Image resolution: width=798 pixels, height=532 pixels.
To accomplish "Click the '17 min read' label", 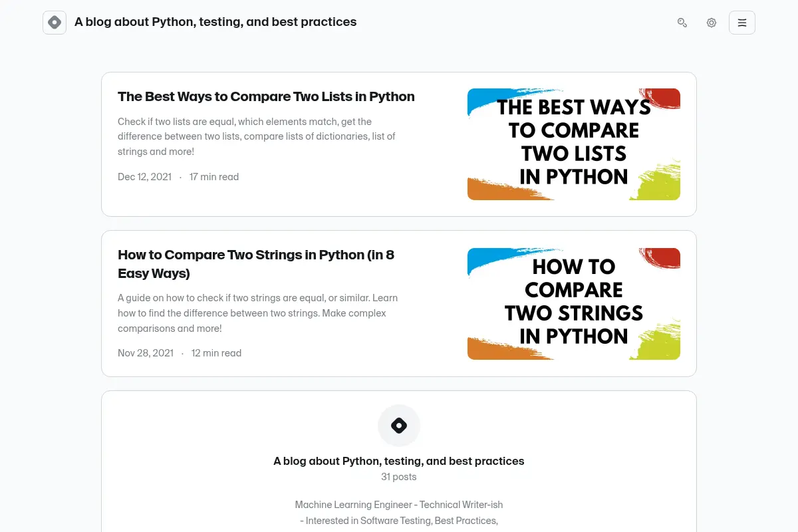I will tap(214, 177).
